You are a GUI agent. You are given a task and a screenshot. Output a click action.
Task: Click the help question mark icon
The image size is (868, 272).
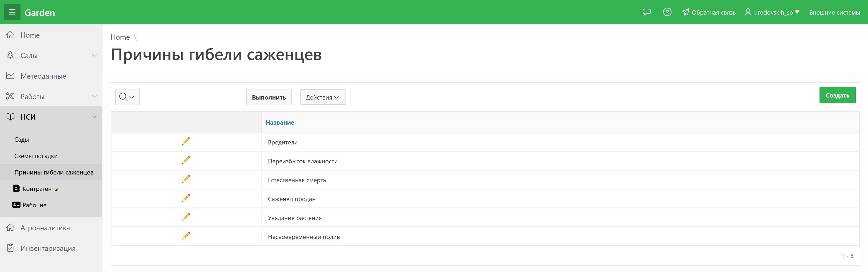(667, 12)
